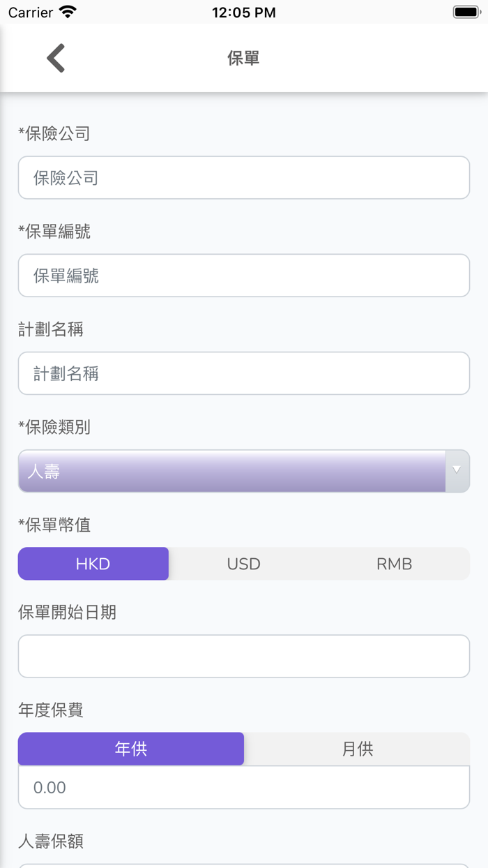Tap the battery indicator icon
Viewport: 488px width, 868px height.
(465, 11)
